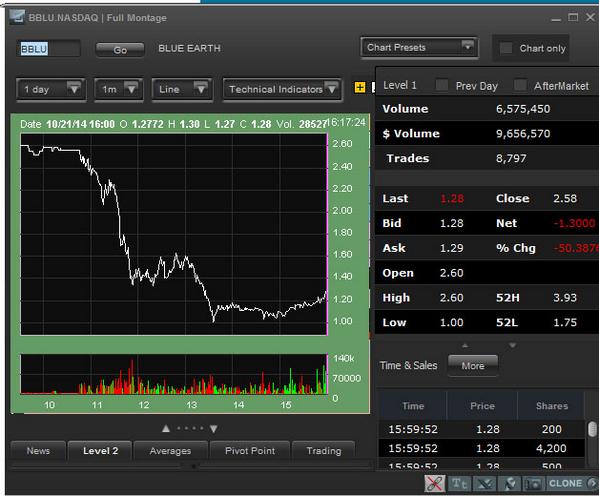The height and width of the screenshot is (496, 599).
Task: Click the Last price 1.28 in red
Action: point(452,198)
